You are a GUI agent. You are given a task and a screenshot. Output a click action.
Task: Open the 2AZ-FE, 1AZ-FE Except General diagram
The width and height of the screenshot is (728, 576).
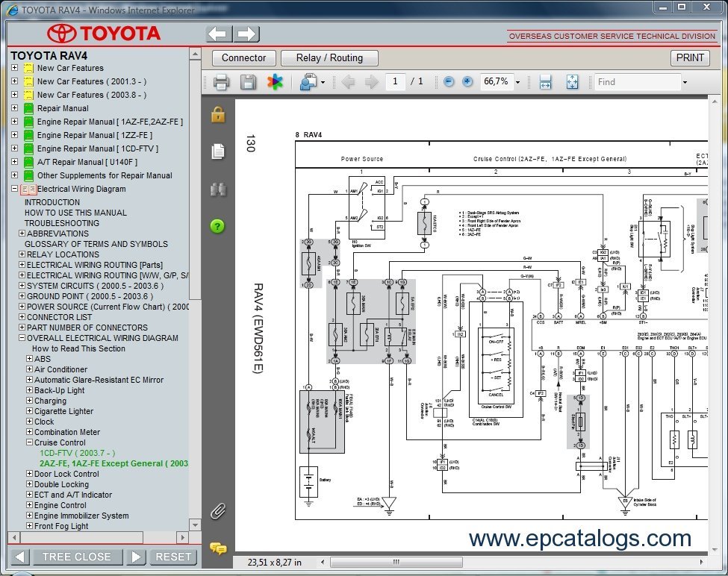[x=113, y=463]
